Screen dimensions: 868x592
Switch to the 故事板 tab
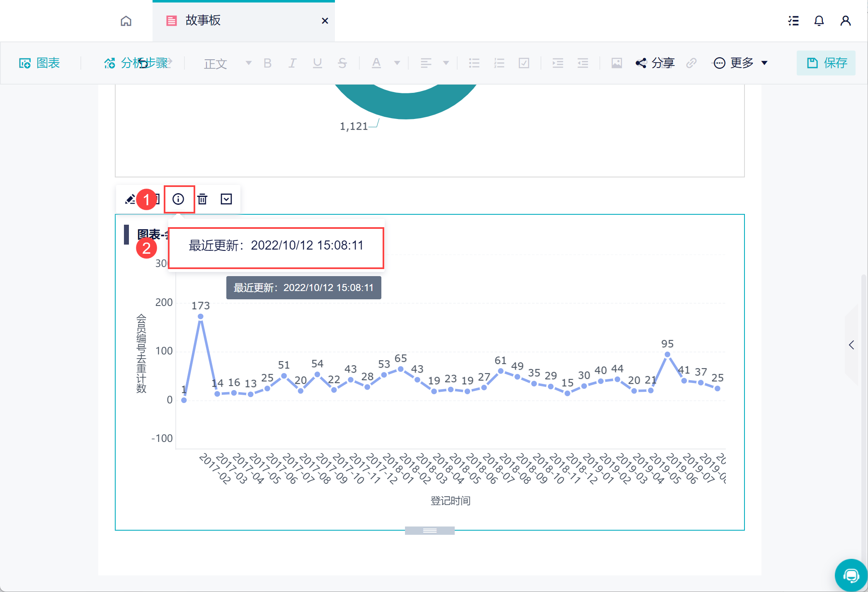[203, 21]
